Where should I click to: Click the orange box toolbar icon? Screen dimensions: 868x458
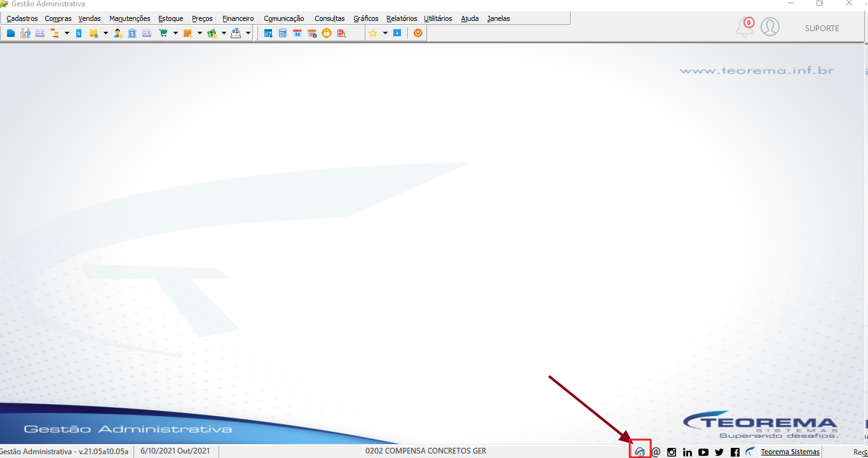pos(187,33)
